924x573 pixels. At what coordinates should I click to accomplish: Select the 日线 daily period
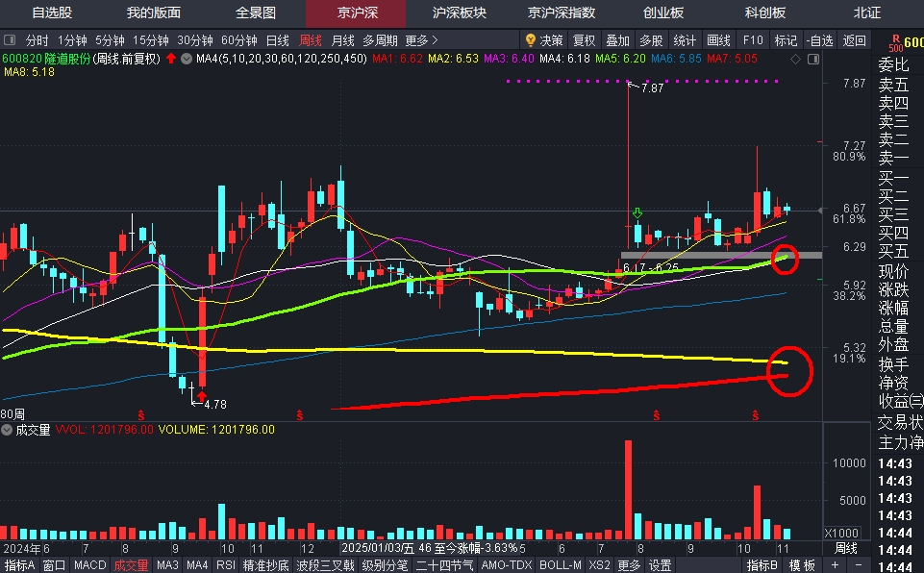point(278,40)
